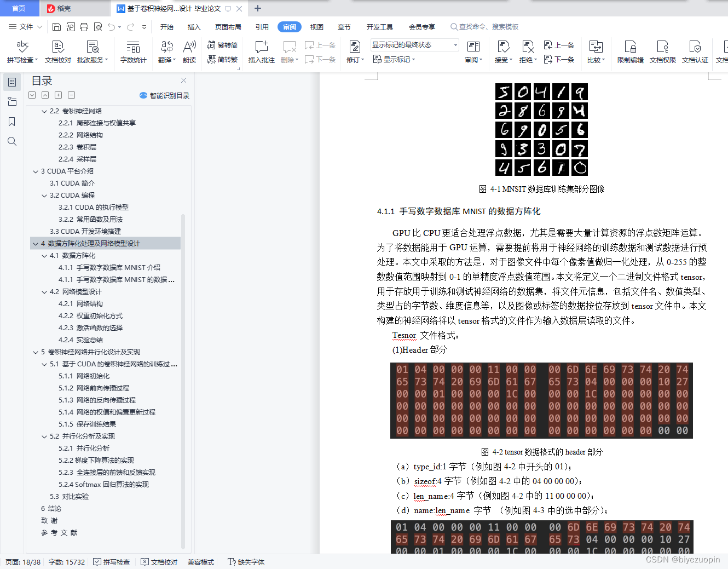
Task: Open the 首页 home tab
Action: coord(19,8)
